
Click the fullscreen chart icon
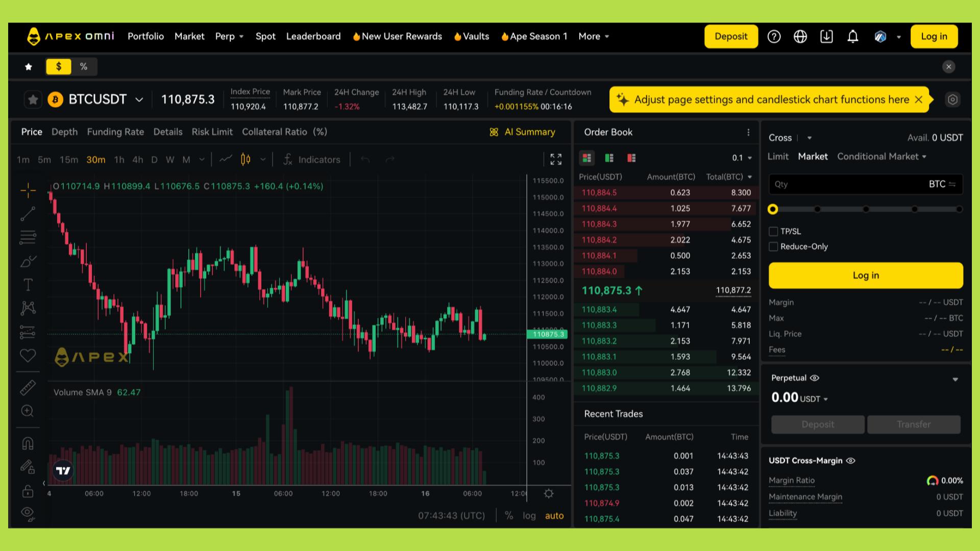point(556,159)
